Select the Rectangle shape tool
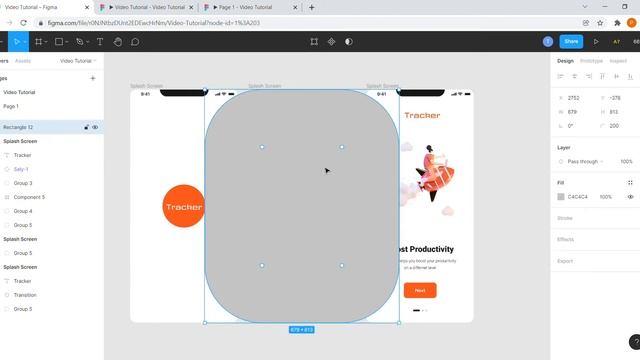The width and height of the screenshot is (640, 360). [x=59, y=42]
